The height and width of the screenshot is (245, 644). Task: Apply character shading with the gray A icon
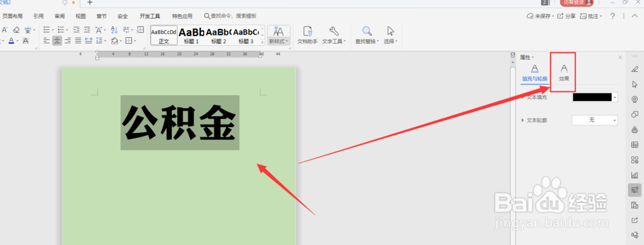click(x=26, y=41)
